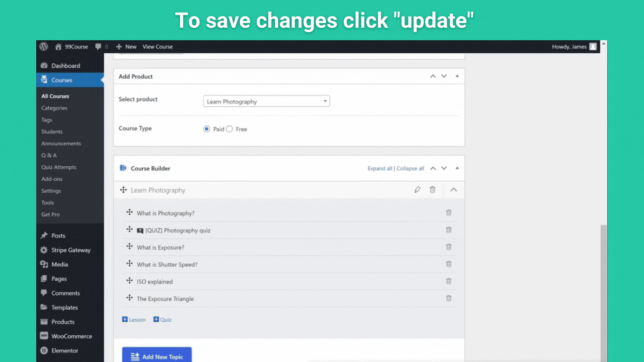Toggle the Add Product panel triangle

tap(457, 76)
